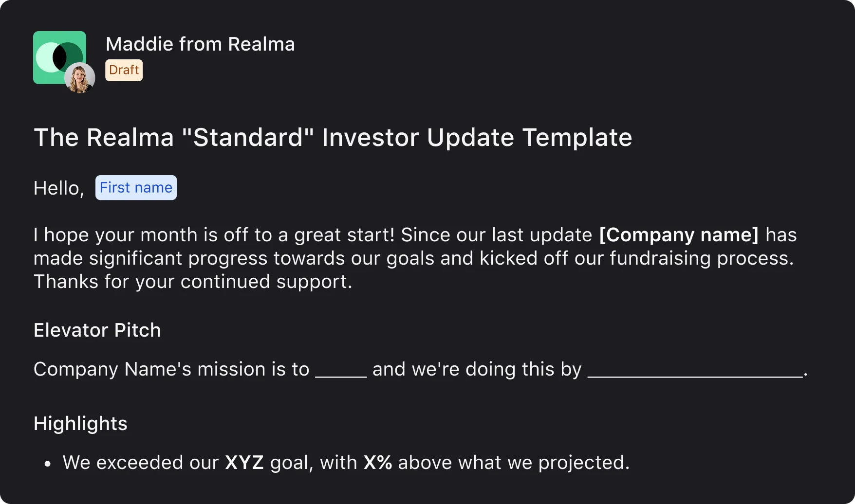This screenshot has width=855, height=504.
Task: Click the Elevator Pitch section heading
Action: [x=97, y=330]
